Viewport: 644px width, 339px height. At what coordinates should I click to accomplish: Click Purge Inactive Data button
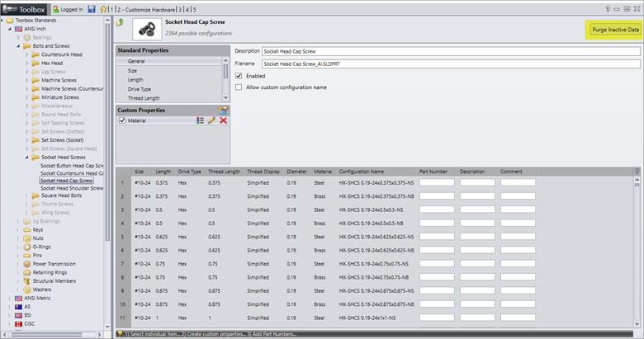pos(615,30)
